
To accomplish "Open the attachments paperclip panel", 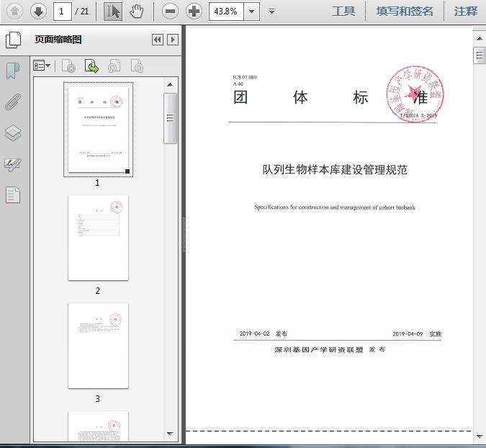I will (13, 102).
